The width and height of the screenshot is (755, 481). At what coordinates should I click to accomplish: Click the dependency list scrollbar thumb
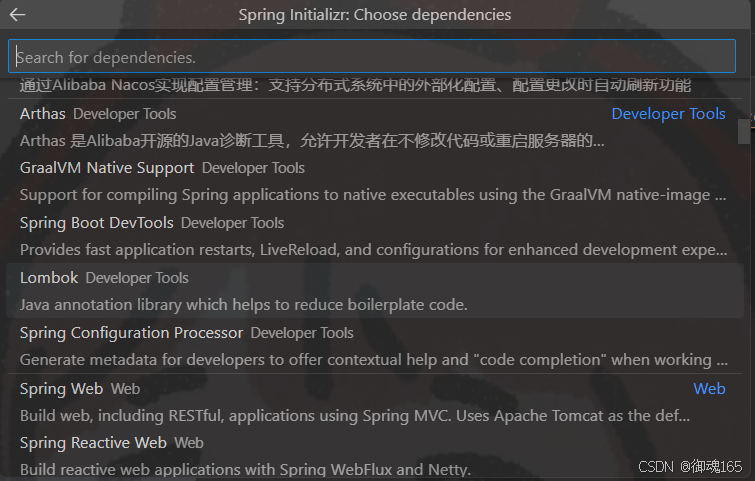click(743, 131)
